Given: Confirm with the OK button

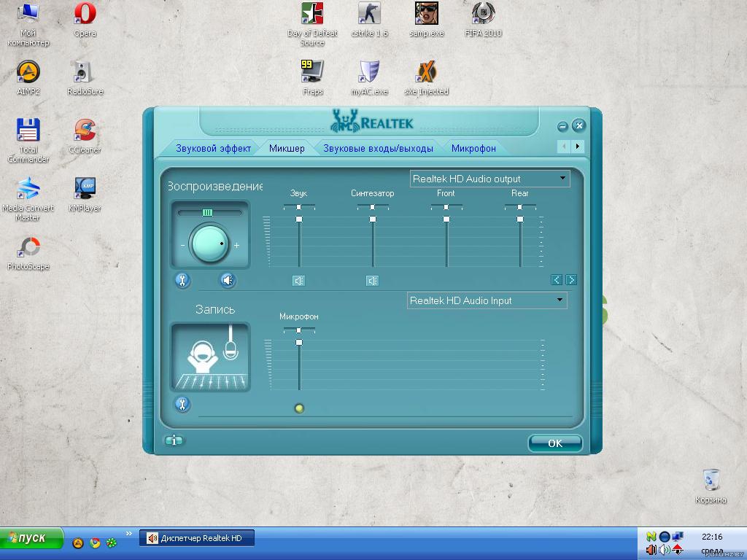Looking at the screenshot, I should pos(555,443).
